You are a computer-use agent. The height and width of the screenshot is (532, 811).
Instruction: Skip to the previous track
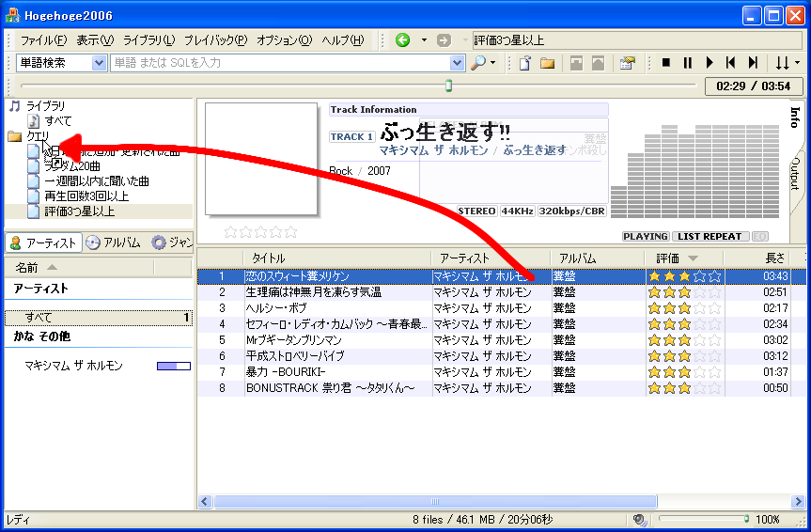[730, 63]
